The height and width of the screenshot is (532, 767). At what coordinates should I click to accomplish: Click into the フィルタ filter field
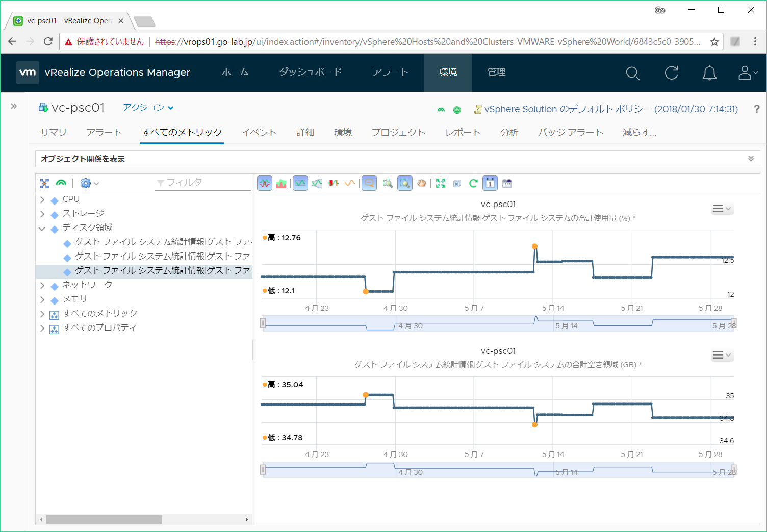pos(203,183)
